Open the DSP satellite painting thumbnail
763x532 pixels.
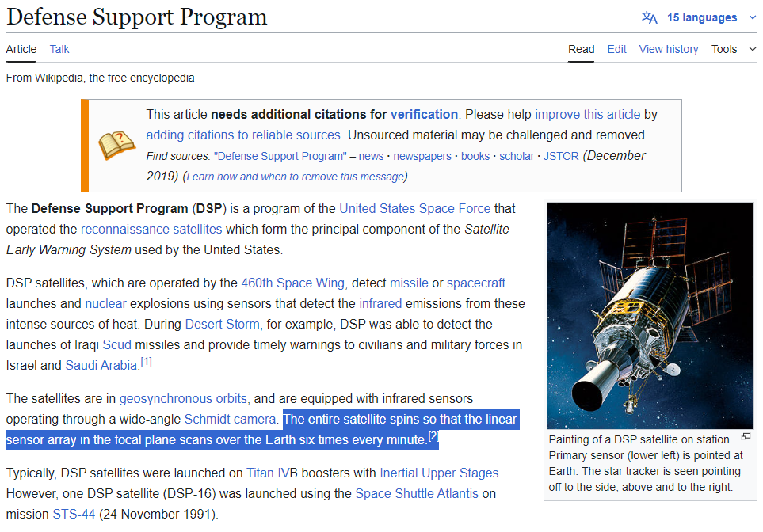click(650, 315)
